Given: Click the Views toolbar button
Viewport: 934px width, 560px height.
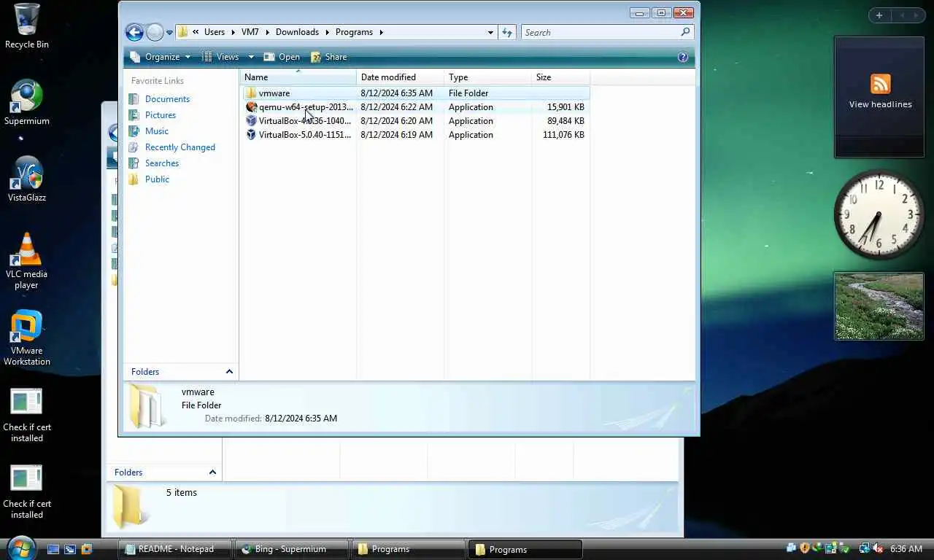Looking at the screenshot, I should 220,57.
